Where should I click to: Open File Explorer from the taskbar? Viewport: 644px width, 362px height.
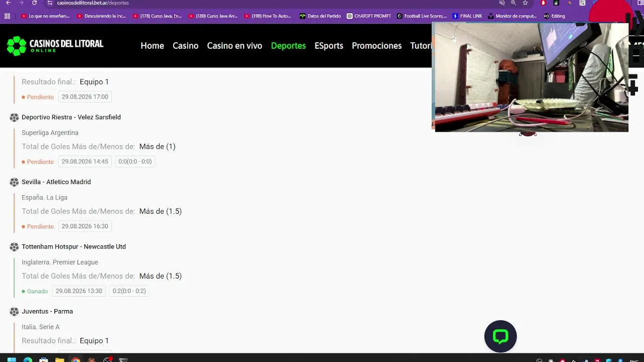tap(59, 360)
